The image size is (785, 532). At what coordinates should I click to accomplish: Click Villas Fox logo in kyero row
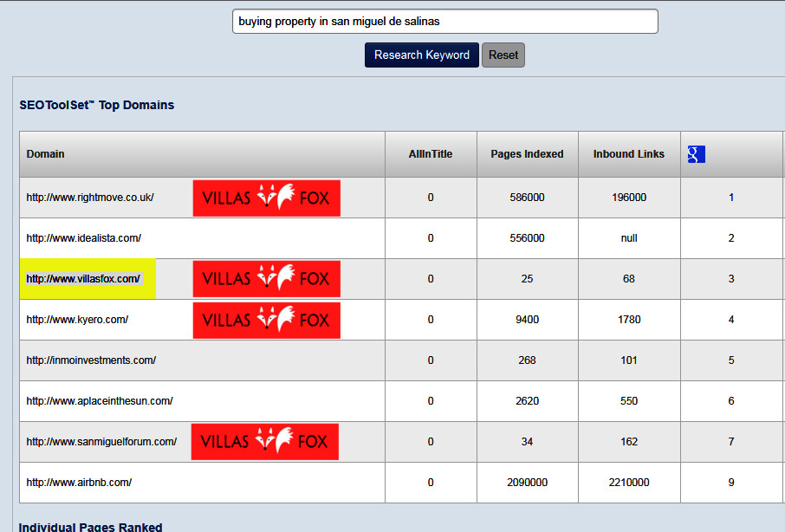[266, 321]
